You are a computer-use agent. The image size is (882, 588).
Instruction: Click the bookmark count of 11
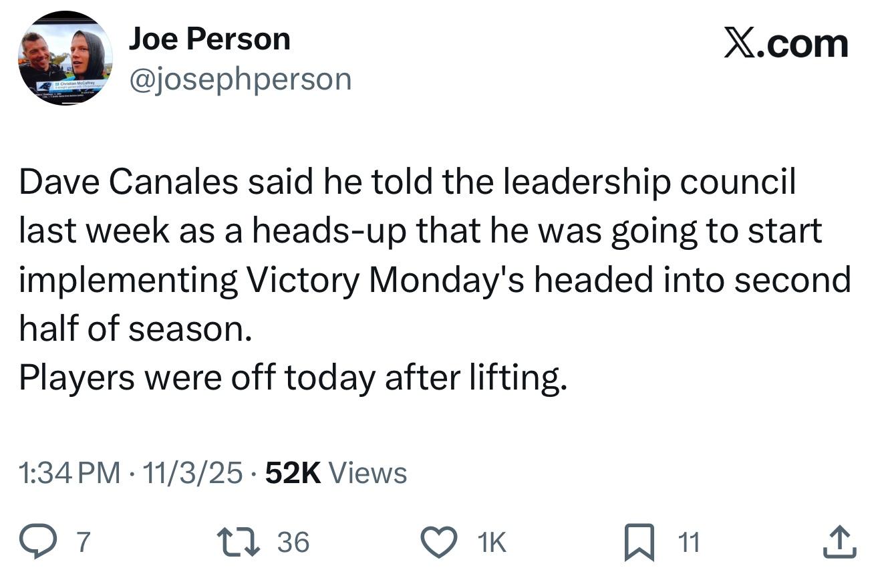coord(689,542)
